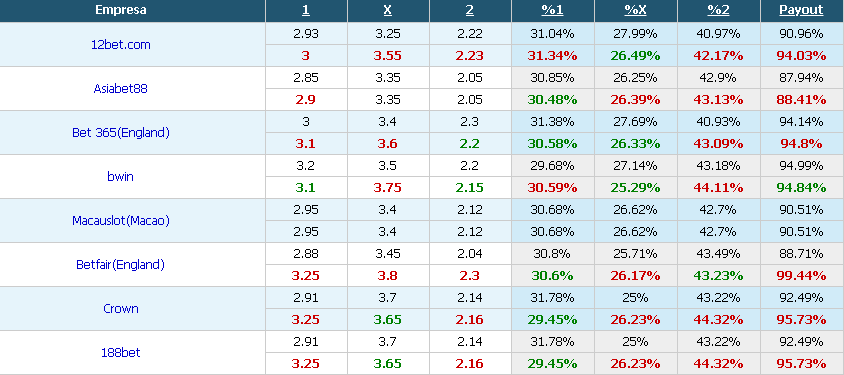Click the Bet 365(England) link
Screen dimensions: 844x375
(x=121, y=132)
